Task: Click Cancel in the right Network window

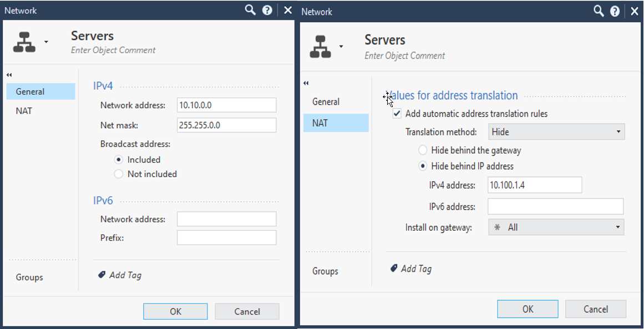Action: [x=596, y=309]
